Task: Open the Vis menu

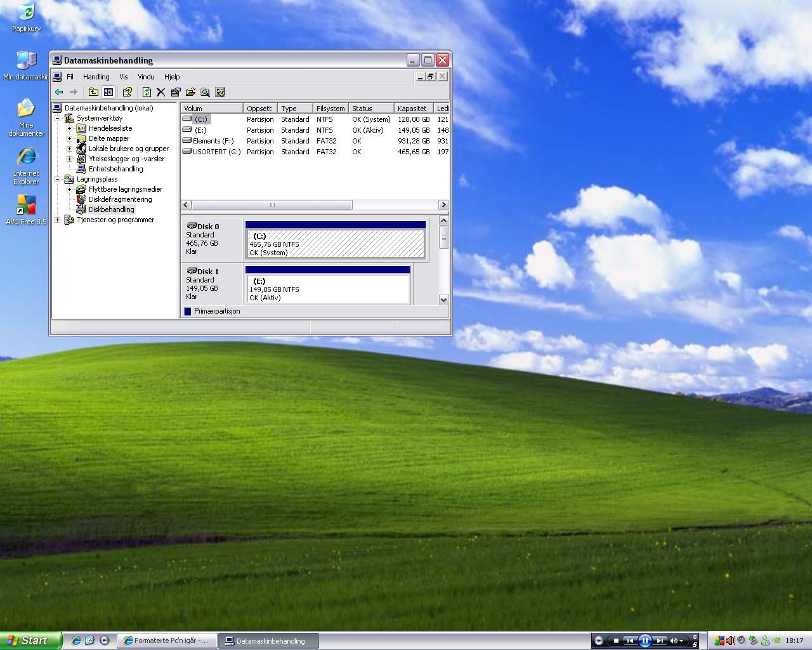Action: pos(123,77)
